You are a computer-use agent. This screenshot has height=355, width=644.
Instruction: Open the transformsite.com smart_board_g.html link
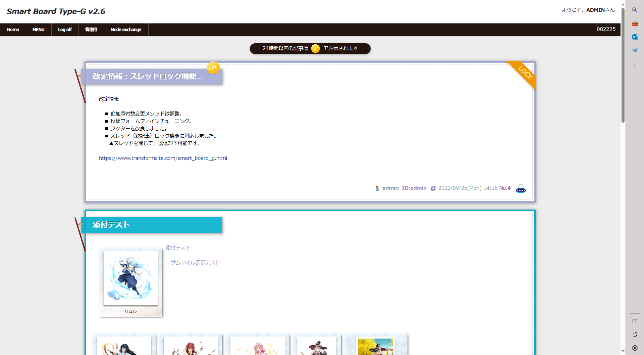click(163, 158)
